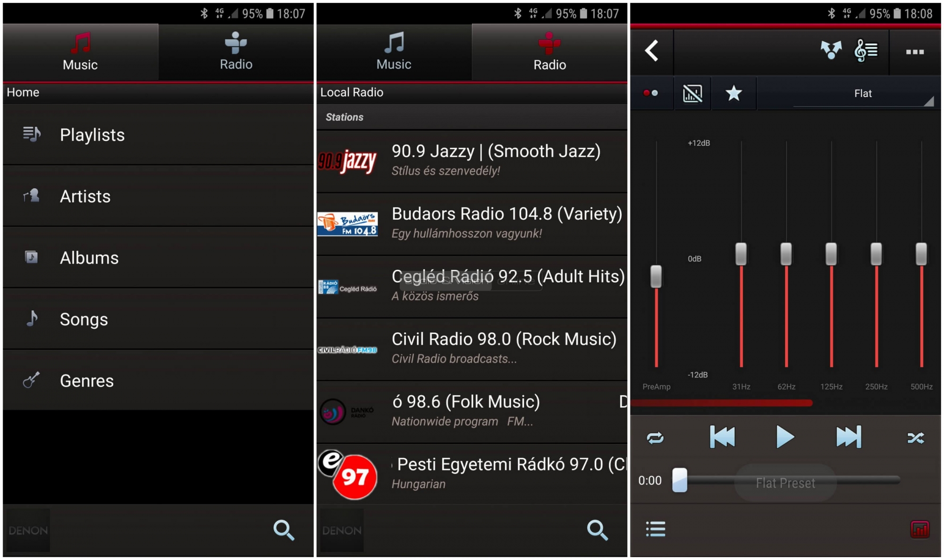Click the 90.9 jazzy station logo
The height and width of the screenshot is (560, 944).
[x=347, y=162]
